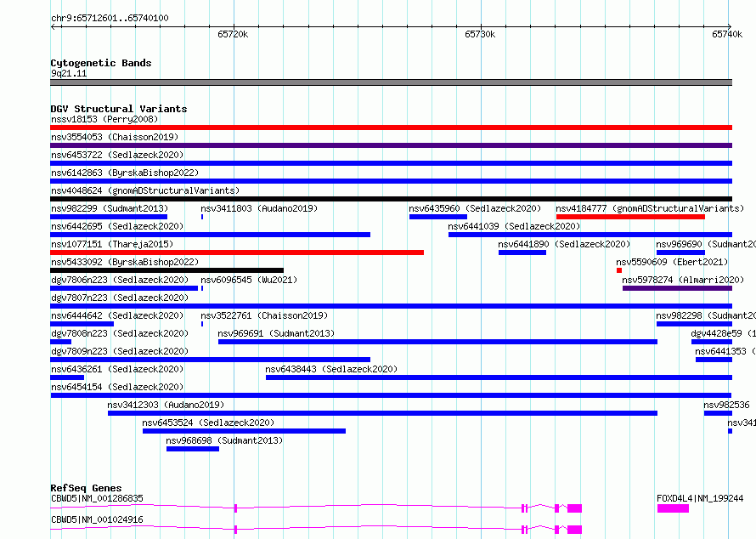Open the nsv6438443 (Sedlazeck2020) label
Screen dimensions: 756x539
pyautogui.click(x=331, y=369)
